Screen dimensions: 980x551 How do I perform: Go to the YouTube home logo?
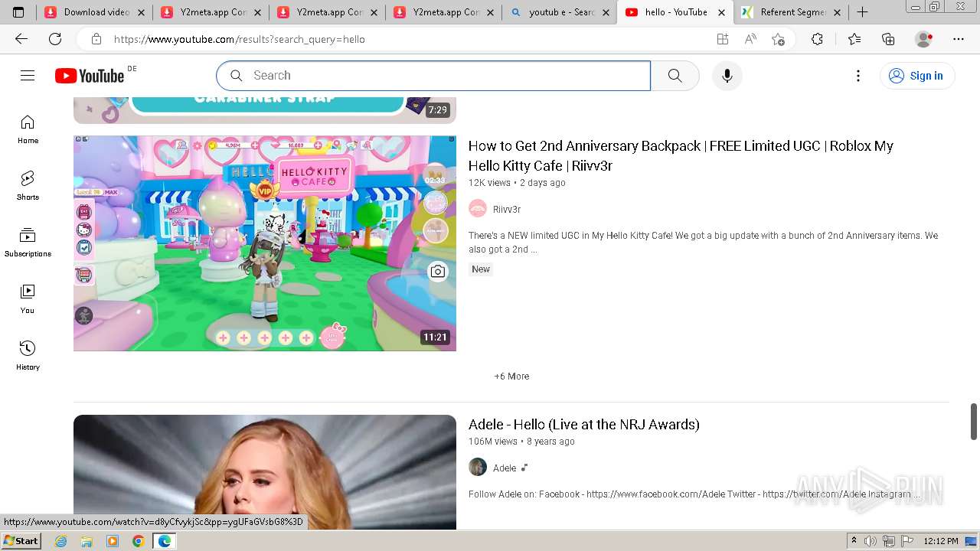point(90,76)
